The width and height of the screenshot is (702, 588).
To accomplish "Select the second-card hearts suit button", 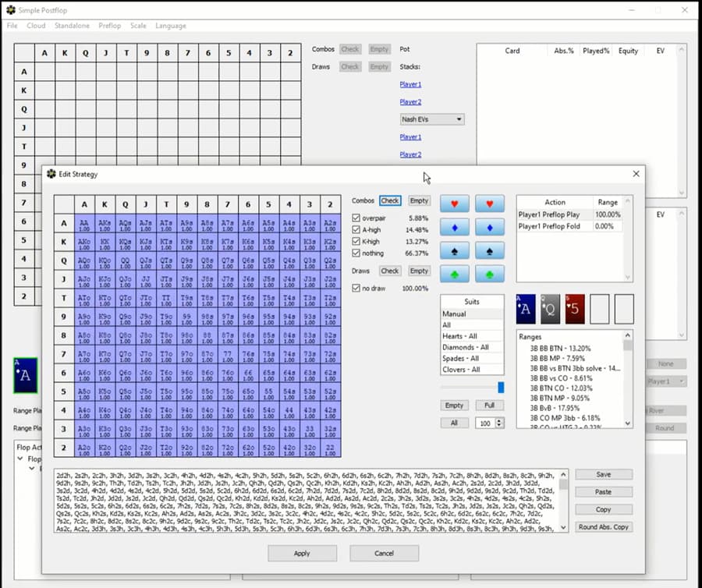I will [x=489, y=204].
